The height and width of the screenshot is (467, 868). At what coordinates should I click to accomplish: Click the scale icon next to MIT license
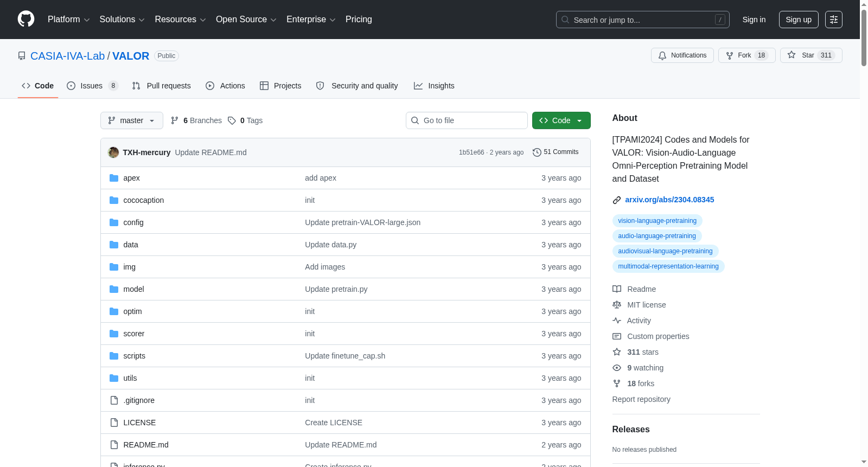(x=617, y=305)
